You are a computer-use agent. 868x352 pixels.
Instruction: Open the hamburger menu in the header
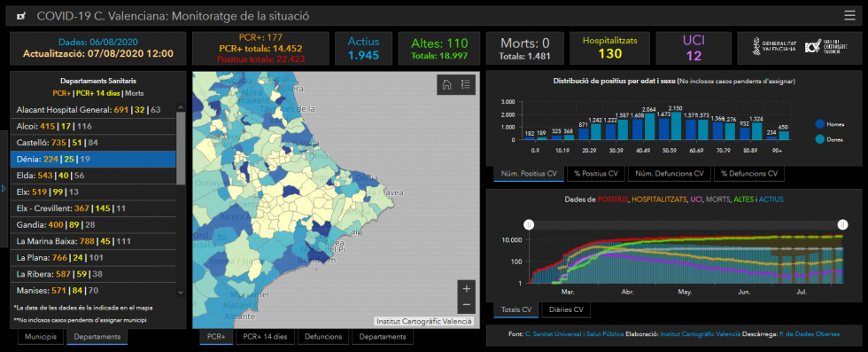coord(849,16)
